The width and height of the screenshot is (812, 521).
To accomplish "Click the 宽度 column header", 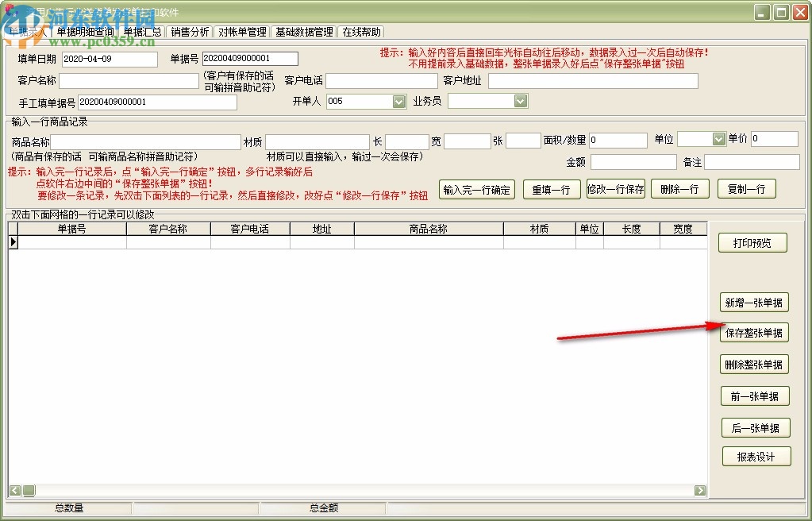I will click(x=683, y=229).
